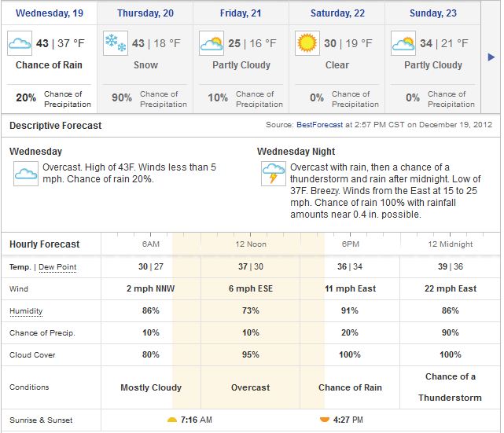
Task: Switch to the Thursday, 20 tab
Action: click(145, 13)
